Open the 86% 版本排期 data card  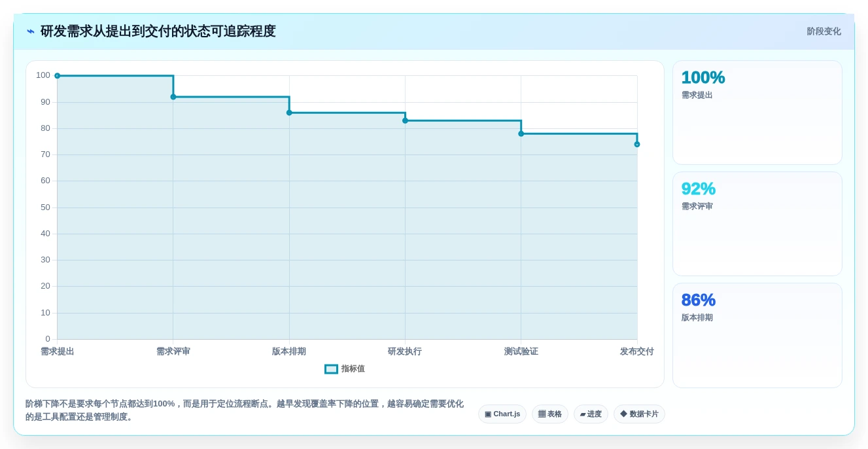(757, 335)
